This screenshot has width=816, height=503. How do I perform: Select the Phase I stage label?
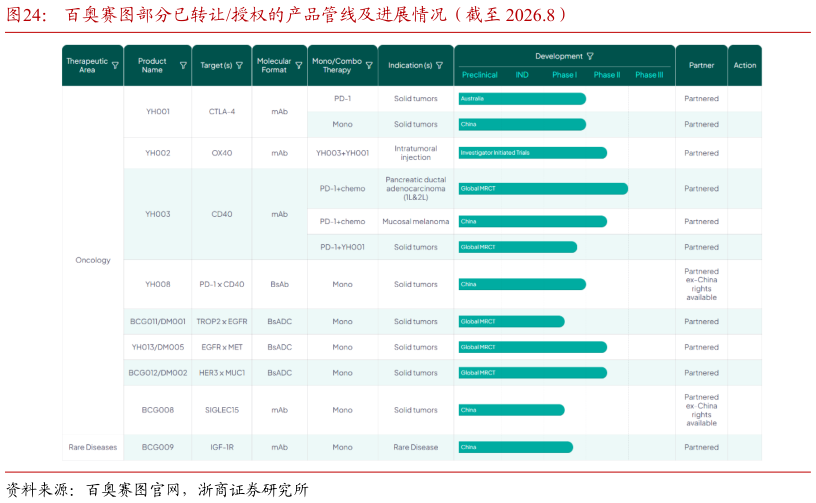pos(565,75)
